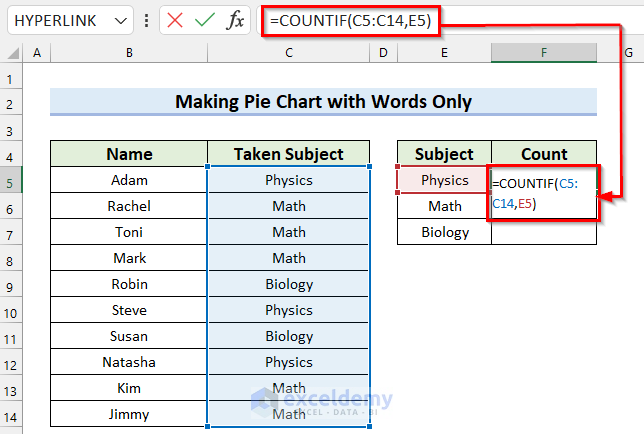Click the Name header cell
This screenshot has width=644, height=434.
[129, 154]
